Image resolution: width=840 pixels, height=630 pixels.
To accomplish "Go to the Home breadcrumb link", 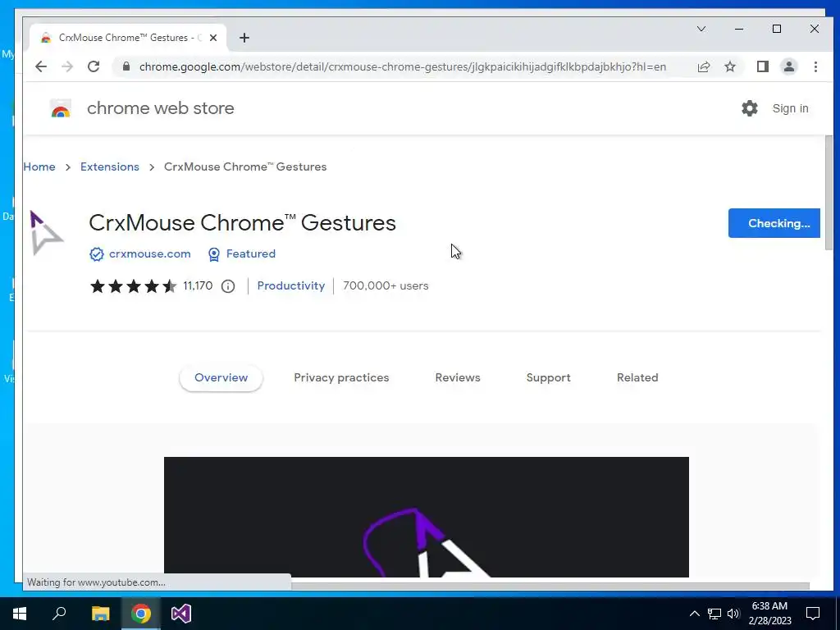I will [39, 167].
